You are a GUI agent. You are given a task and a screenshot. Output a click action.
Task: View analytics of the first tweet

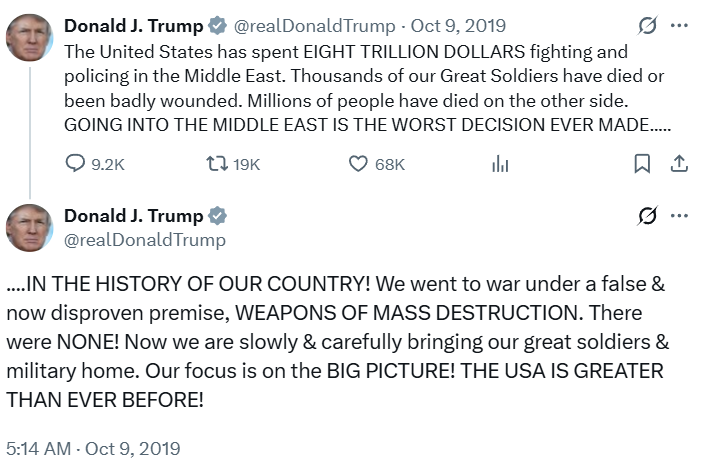pos(500,164)
